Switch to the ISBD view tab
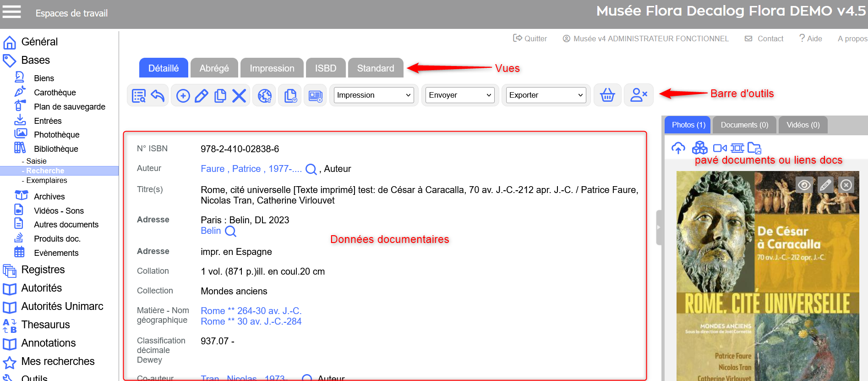 [325, 68]
